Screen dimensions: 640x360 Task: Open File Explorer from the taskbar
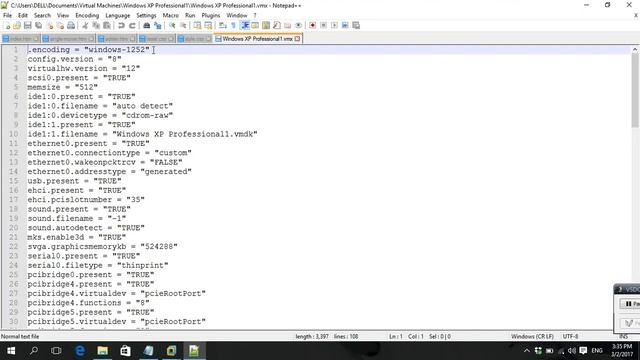click(102, 351)
